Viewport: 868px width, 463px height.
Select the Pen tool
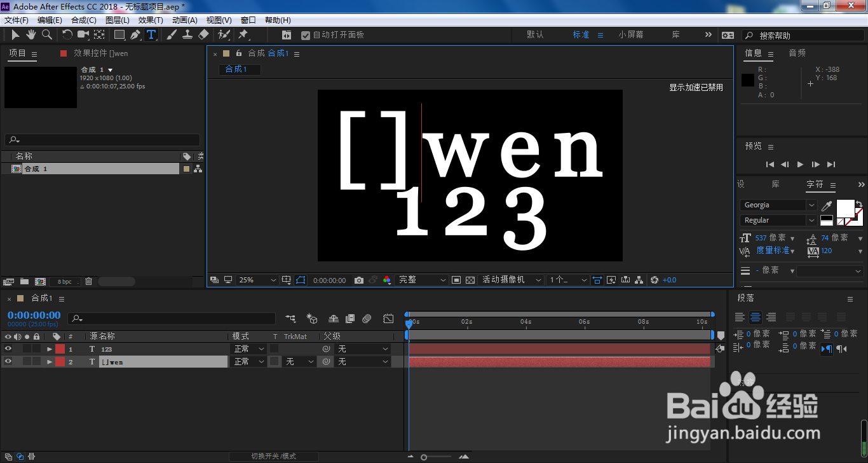135,35
